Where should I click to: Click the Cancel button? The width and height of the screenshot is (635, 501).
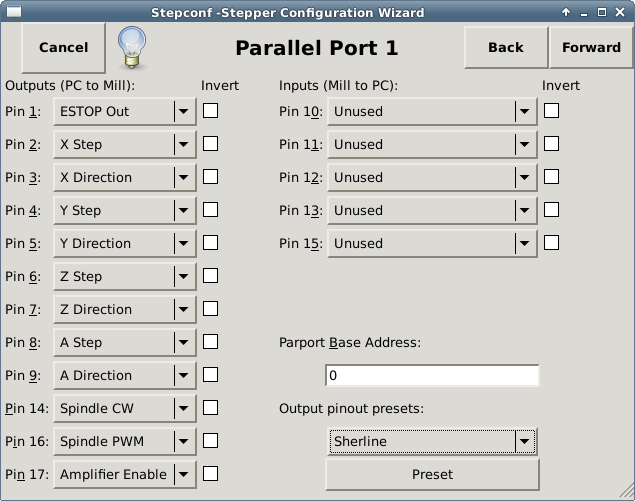[63, 47]
